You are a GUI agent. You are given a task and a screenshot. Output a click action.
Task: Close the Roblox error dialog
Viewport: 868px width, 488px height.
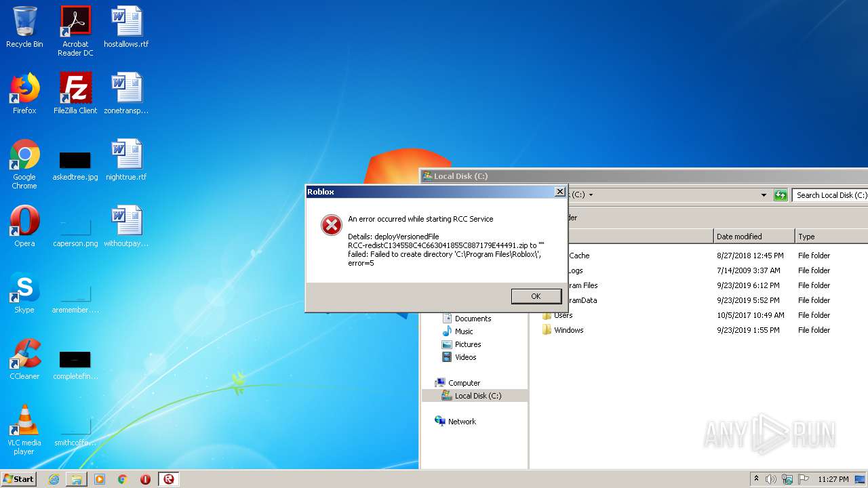tap(559, 192)
